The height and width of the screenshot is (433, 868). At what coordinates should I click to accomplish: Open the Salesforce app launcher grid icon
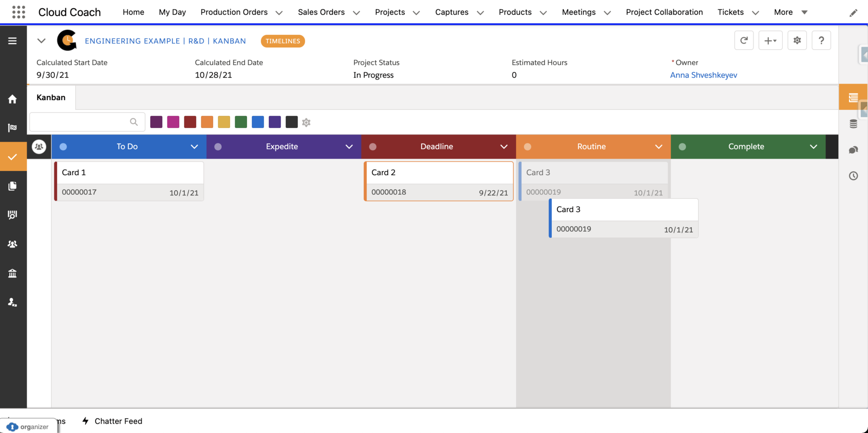click(19, 11)
